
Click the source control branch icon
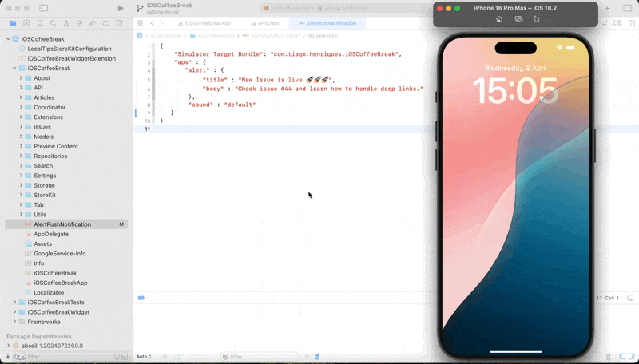tap(141, 8)
